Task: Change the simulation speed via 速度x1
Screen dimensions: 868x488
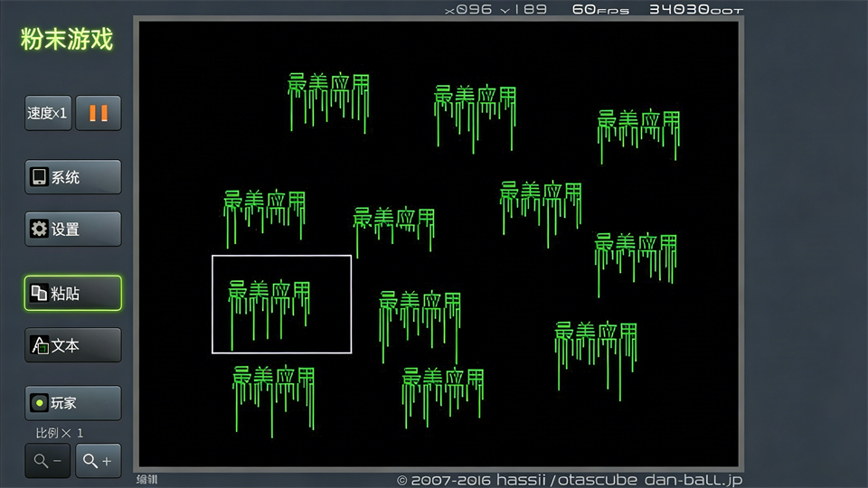Action: click(x=48, y=113)
